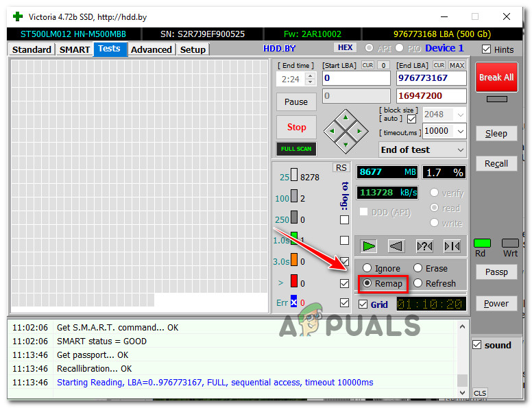
Task: Select the Remap radio button
Action: coord(367,283)
